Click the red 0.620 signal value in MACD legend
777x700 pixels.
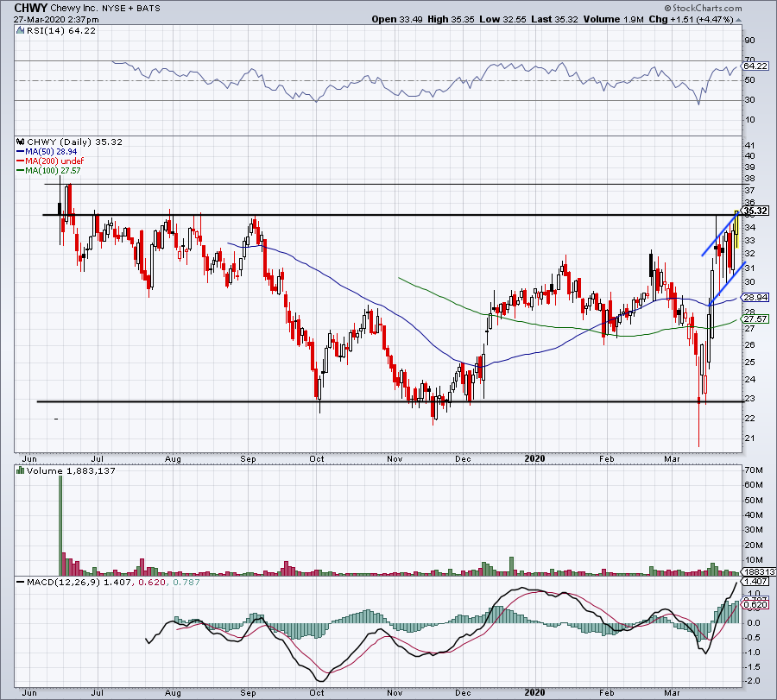(152, 582)
